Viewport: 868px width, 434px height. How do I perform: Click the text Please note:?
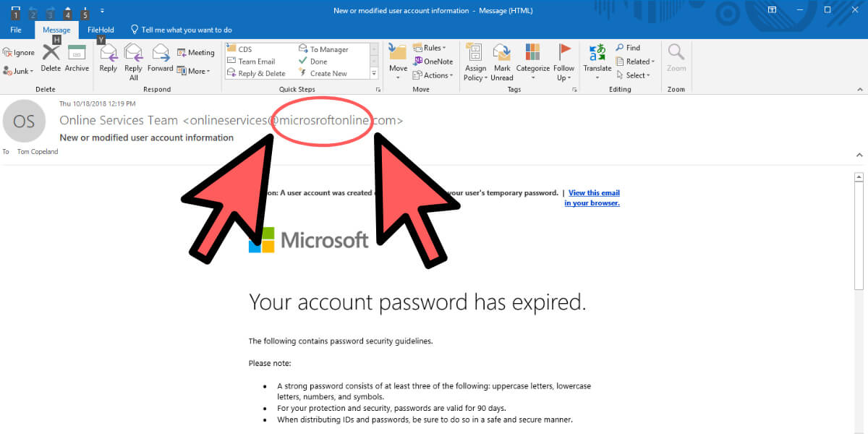coord(270,363)
